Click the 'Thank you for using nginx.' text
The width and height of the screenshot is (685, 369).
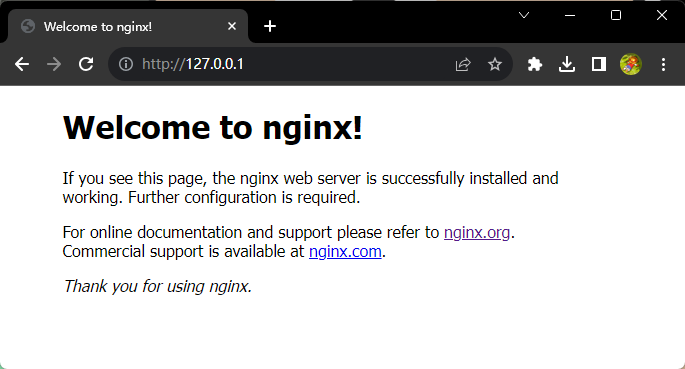158,286
